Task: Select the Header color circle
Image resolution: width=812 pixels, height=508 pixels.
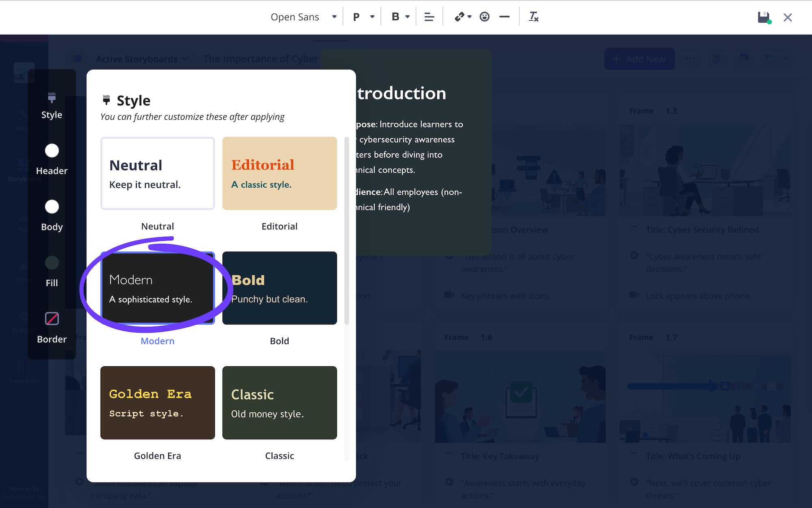Action: click(x=52, y=151)
